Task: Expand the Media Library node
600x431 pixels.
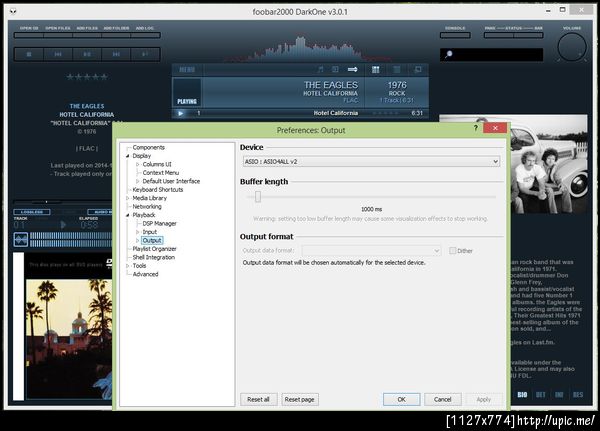Action: [x=128, y=198]
